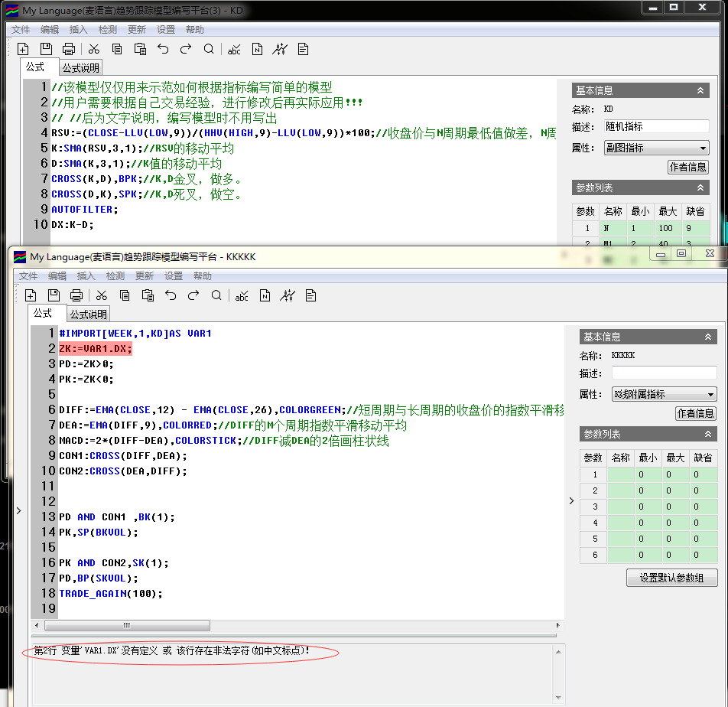This screenshot has height=707, width=728.
Task: Click 作者信息 button in the KKKKK window
Action: [696, 413]
